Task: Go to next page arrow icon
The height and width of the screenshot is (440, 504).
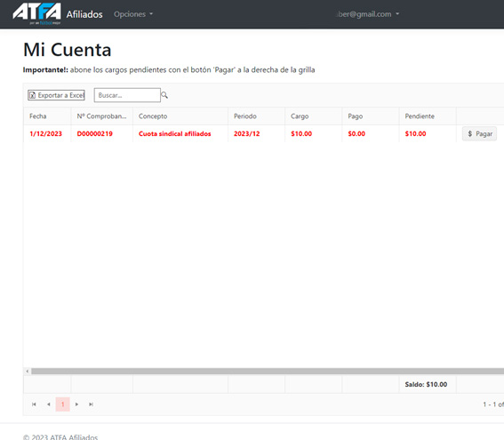Action: 76,404
